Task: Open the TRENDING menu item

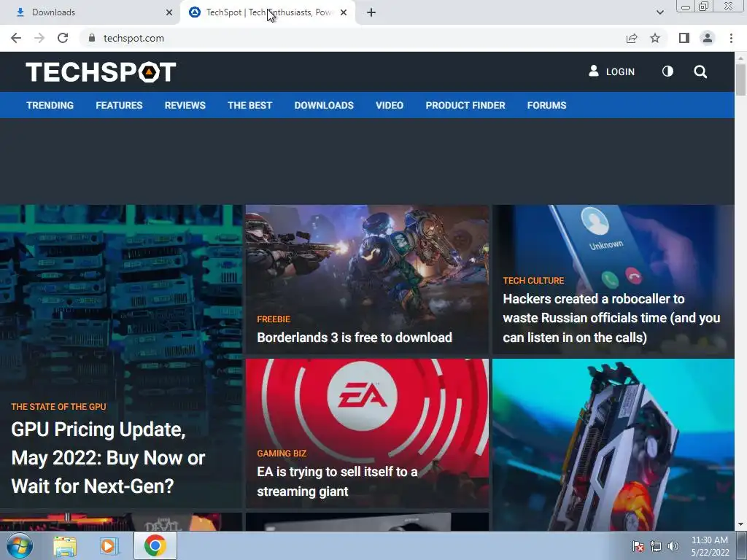Action: (50, 105)
